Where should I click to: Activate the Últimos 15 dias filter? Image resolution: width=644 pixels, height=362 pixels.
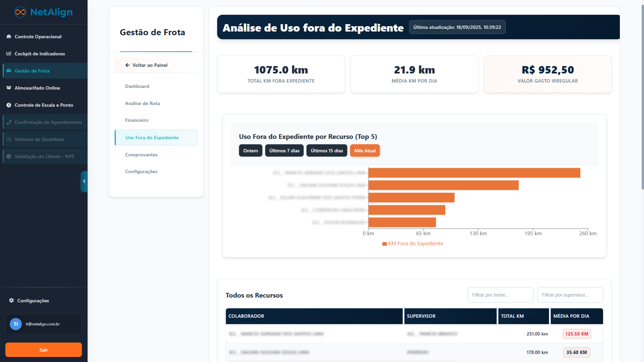pyautogui.click(x=327, y=150)
